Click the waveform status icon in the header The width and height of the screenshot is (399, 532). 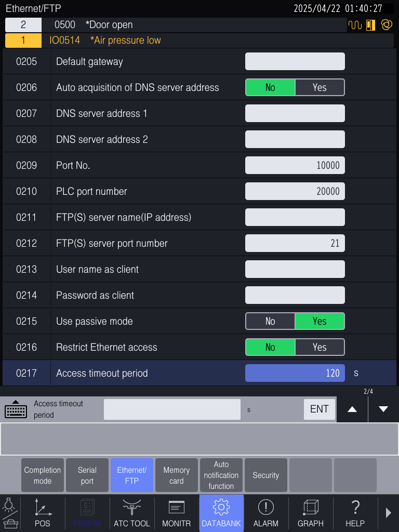355,24
